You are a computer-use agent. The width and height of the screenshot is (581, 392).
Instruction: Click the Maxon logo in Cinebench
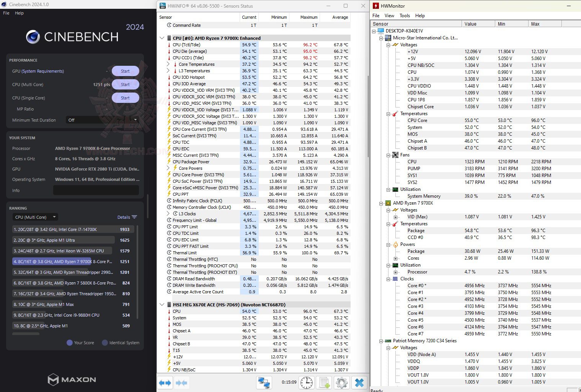pos(72,379)
